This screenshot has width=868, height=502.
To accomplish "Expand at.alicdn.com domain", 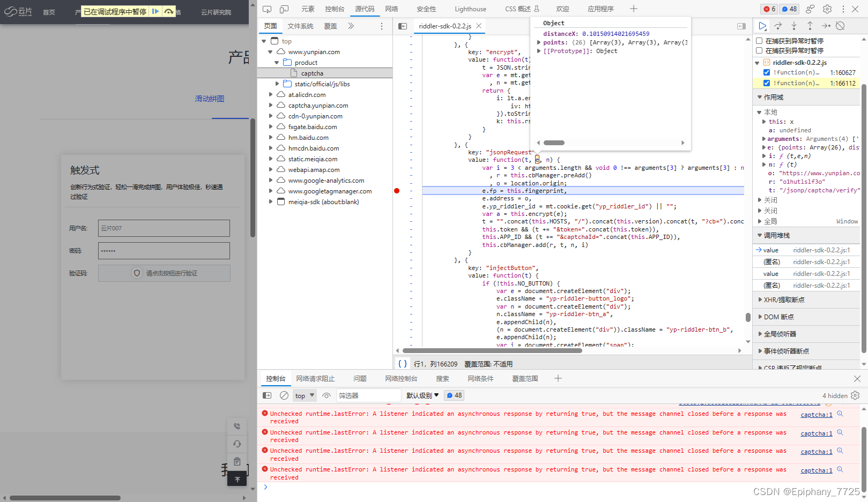I will click(x=270, y=95).
